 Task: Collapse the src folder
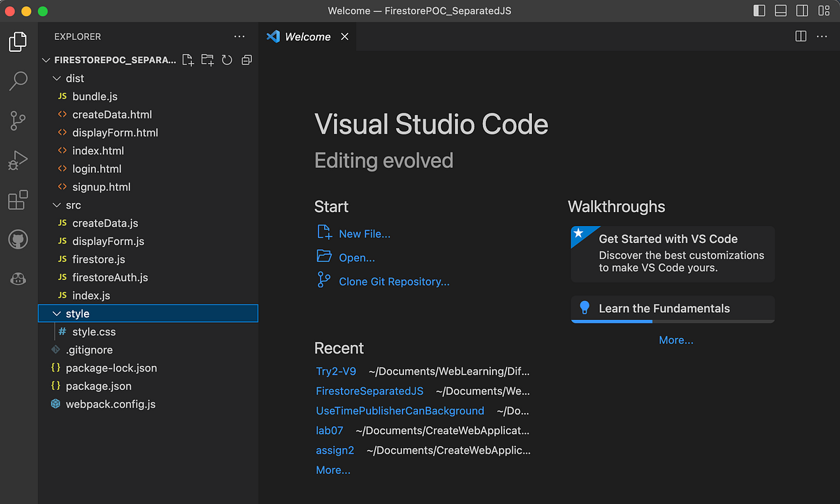pos(57,204)
